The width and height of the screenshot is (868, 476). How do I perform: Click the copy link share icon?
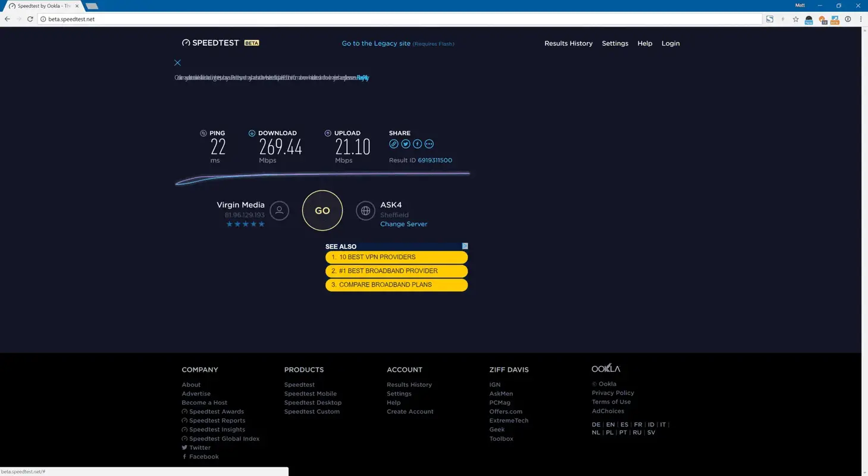click(x=394, y=144)
